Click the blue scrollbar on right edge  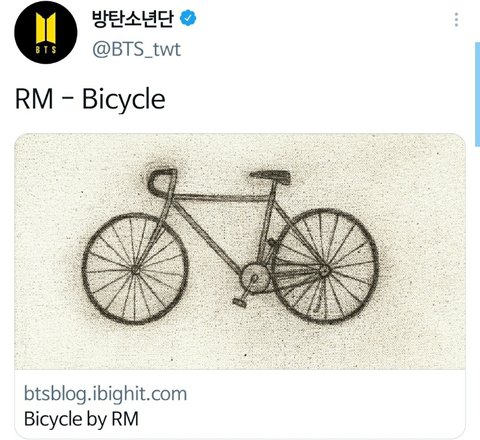coord(477,94)
